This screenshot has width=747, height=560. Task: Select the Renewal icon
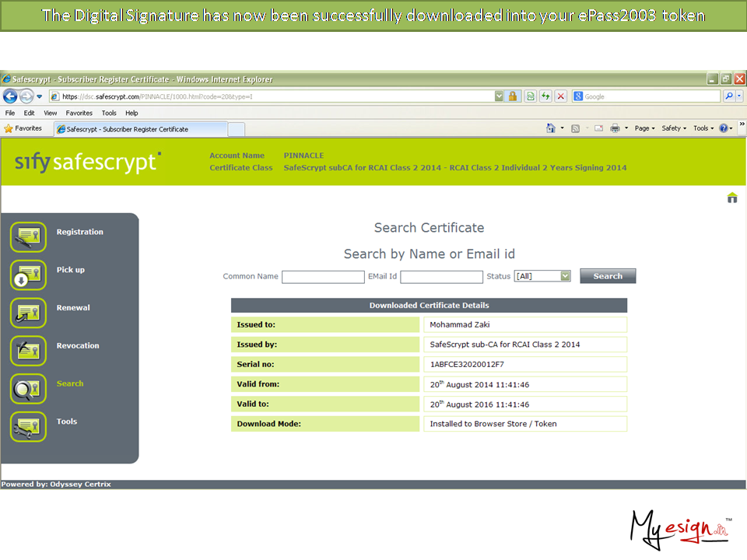point(29,313)
